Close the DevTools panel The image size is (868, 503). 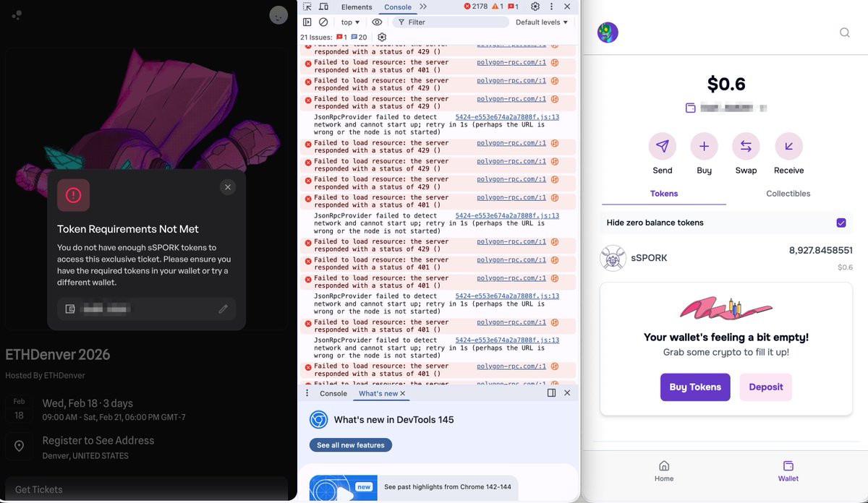click(x=567, y=7)
